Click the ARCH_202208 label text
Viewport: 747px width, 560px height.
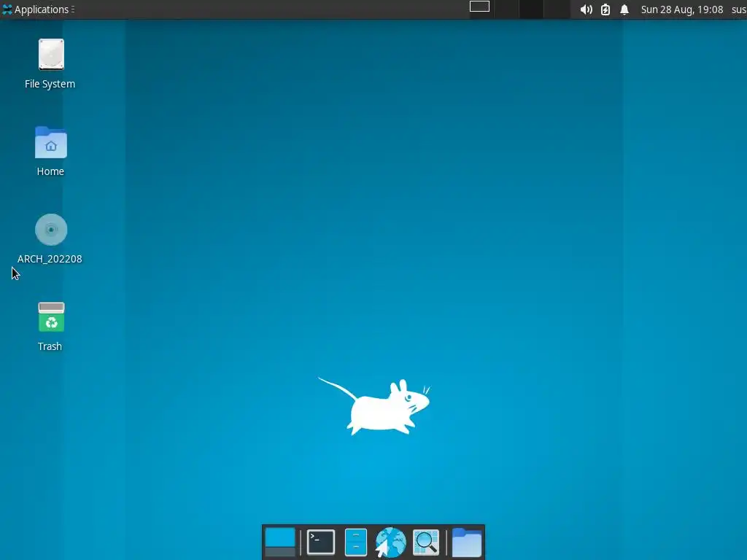pyautogui.click(x=50, y=259)
